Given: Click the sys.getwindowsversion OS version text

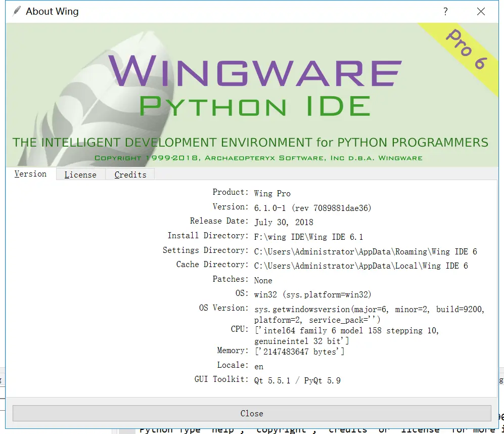Looking at the screenshot, I should click(369, 314).
